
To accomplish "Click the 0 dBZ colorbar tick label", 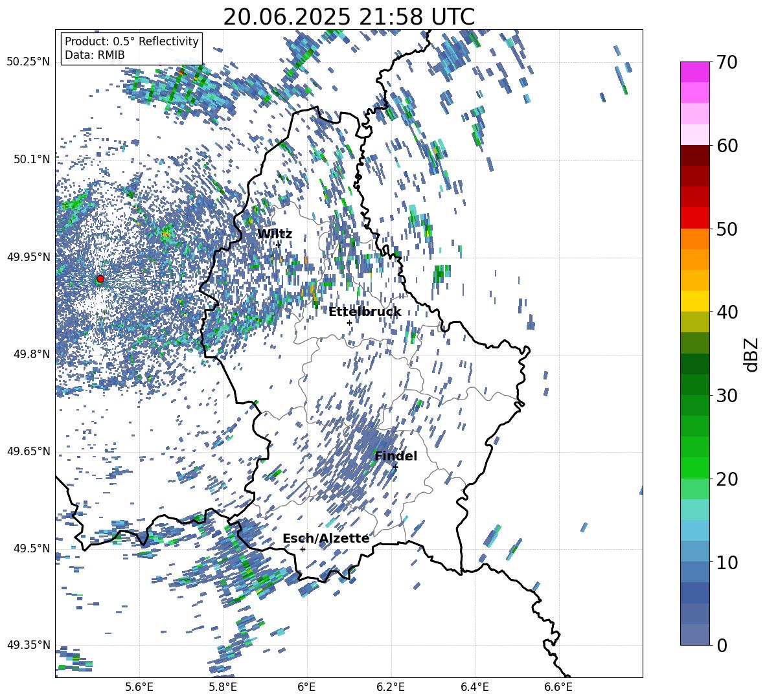I will (x=722, y=645).
